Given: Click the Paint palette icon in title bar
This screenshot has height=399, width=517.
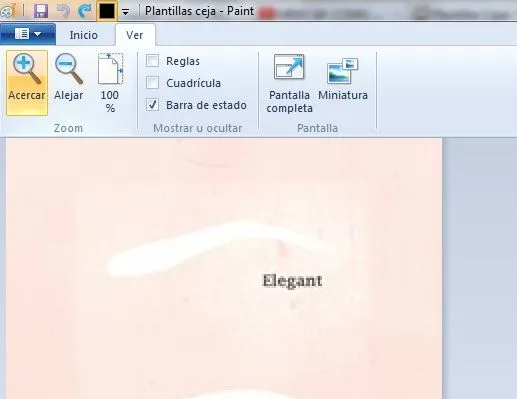Looking at the screenshot, I should pos(7,11).
